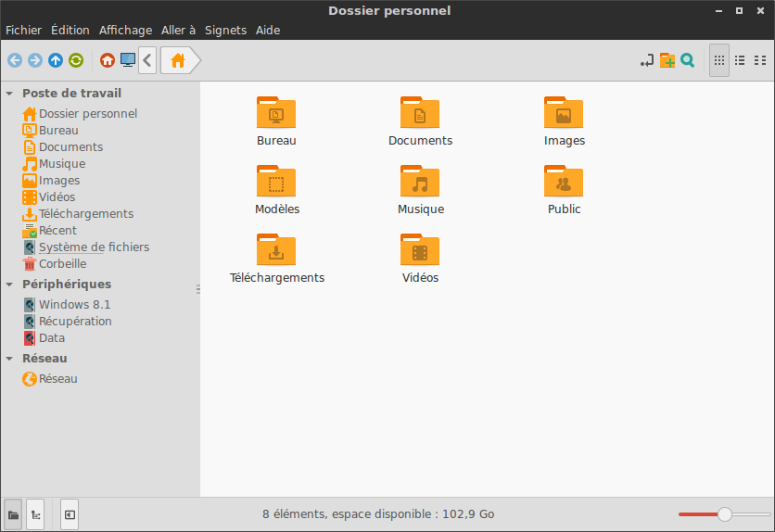775x532 pixels.
Task: Open the Édition menu
Action: pyautogui.click(x=70, y=31)
